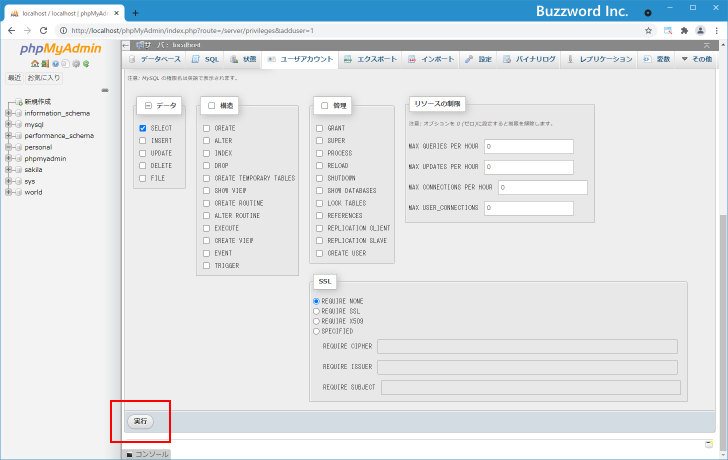Image resolution: width=728 pixels, height=460 pixels.
Task: Open a new browser tab
Action: click(135, 13)
